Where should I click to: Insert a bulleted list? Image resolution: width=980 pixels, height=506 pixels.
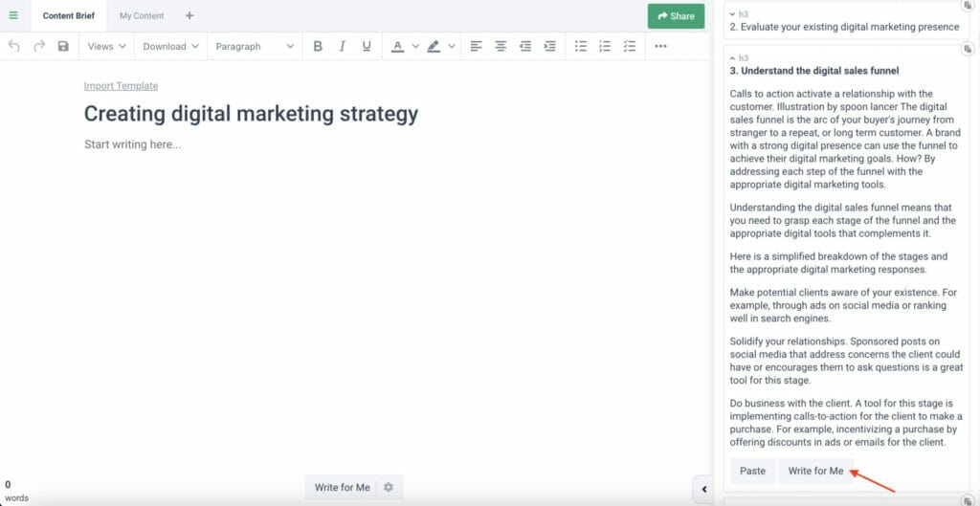[580, 46]
